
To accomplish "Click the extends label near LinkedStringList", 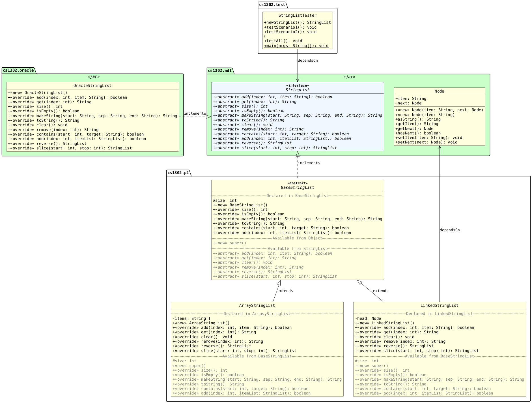I will [x=381, y=291].
